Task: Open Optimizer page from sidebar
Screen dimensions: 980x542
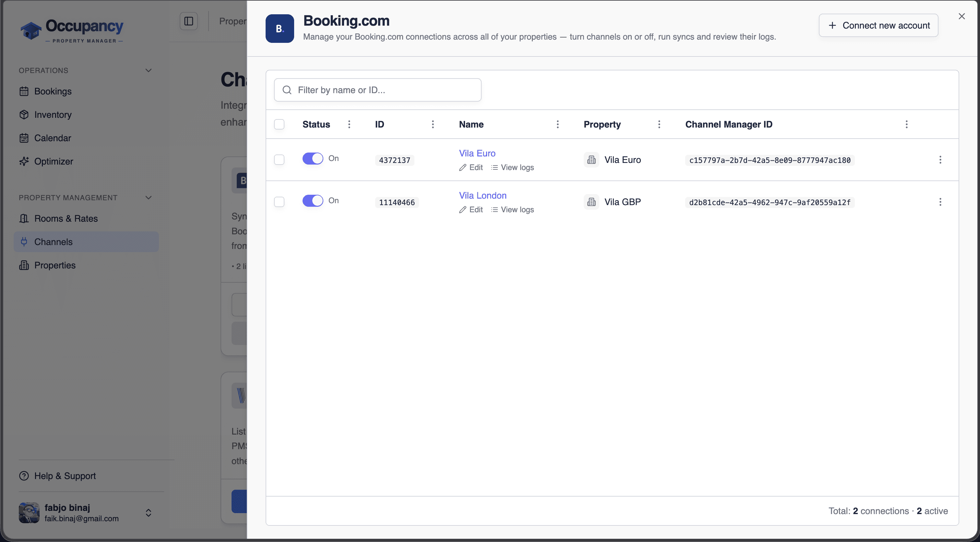Action: click(86, 161)
